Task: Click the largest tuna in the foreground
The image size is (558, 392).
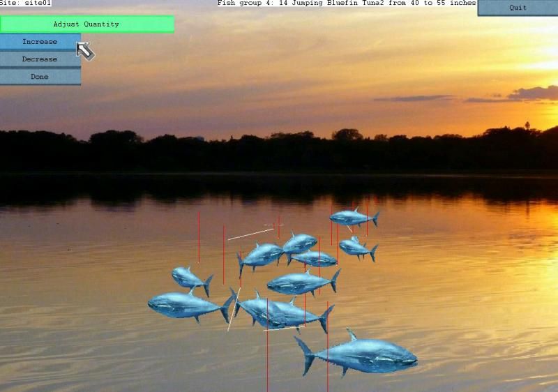Action: pyautogui.click(x=356, y=354)
